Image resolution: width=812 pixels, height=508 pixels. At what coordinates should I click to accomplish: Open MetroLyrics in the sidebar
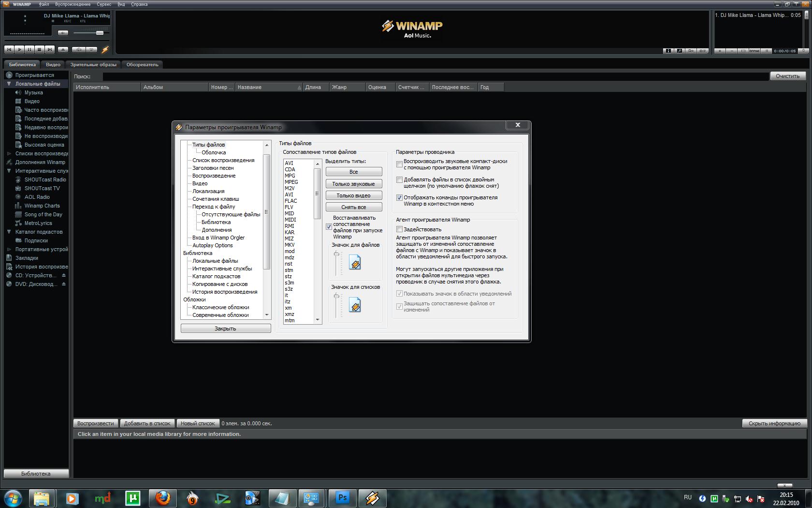point(38,223)
